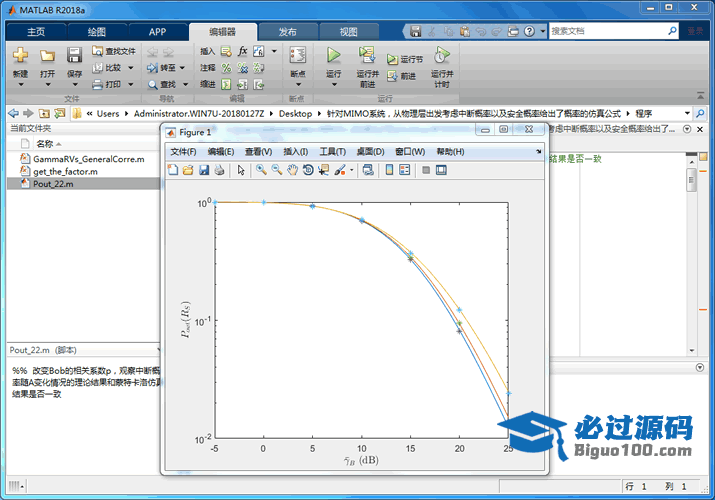
Task: Switch to the Publish (发布) tab
Action: tap(288, 32)
